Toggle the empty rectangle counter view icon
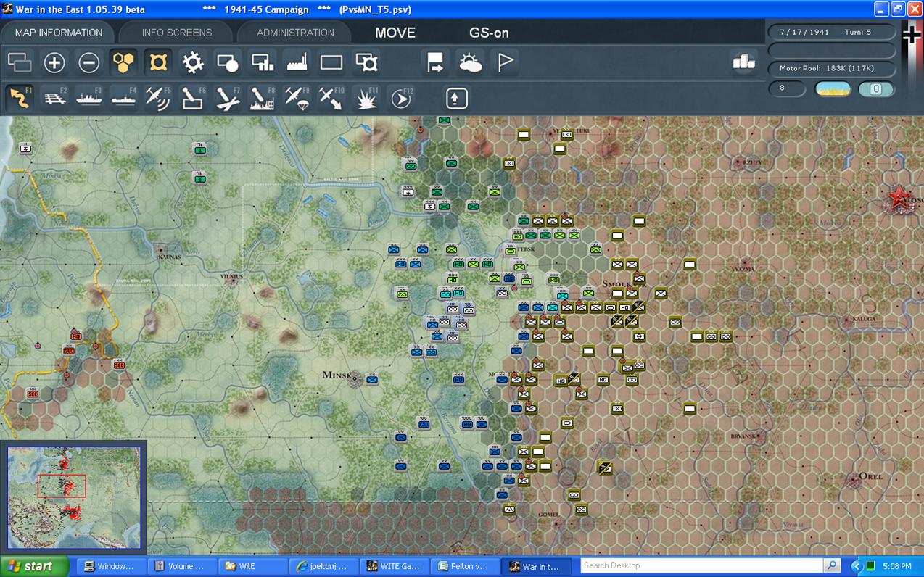The image size is (924, 577). pos(331,62)
